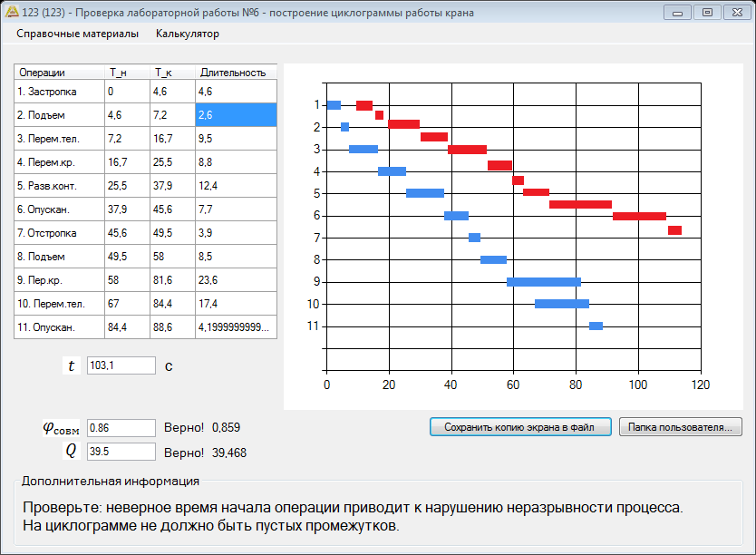
Task: Click the t time input field
Action: coord(121,365)
